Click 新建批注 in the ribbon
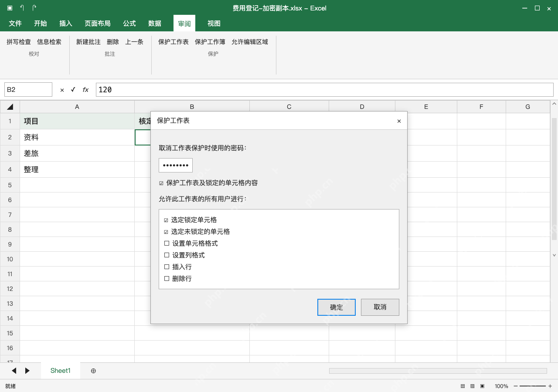The height and width of the screenshot is (392, 558). click(88, 42)
